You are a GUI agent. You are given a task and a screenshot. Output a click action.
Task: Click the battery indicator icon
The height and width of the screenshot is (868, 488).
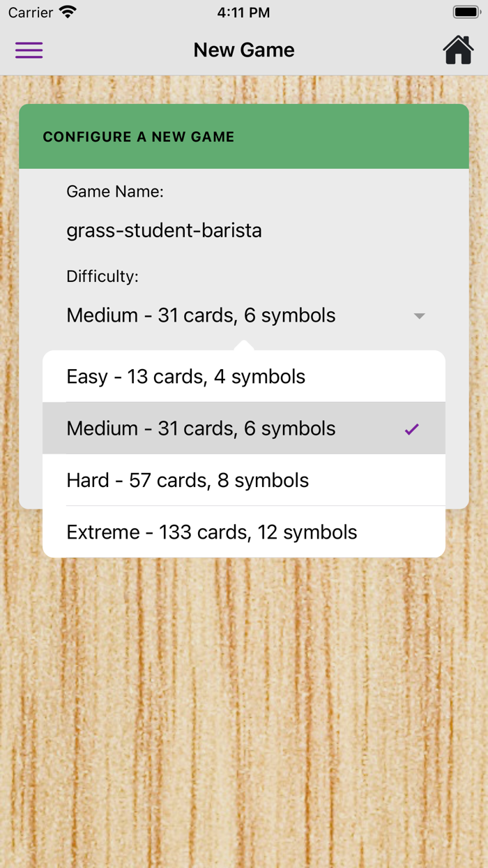pos(466,13)
